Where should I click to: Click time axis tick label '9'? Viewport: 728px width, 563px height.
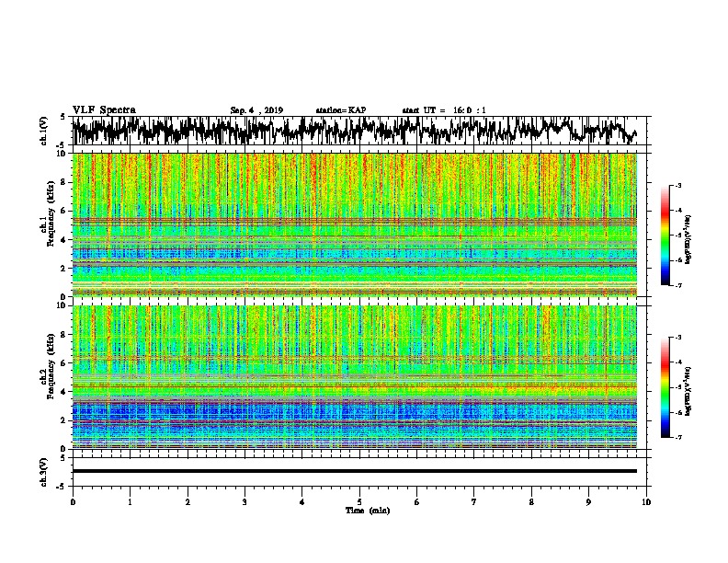[x=588, y=502]
